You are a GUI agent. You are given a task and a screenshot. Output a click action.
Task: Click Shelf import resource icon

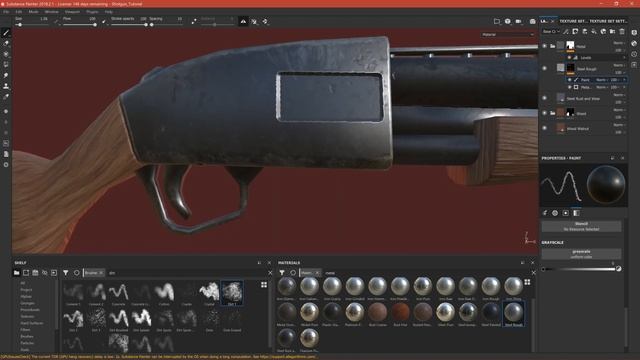click(x=54, y=273)
